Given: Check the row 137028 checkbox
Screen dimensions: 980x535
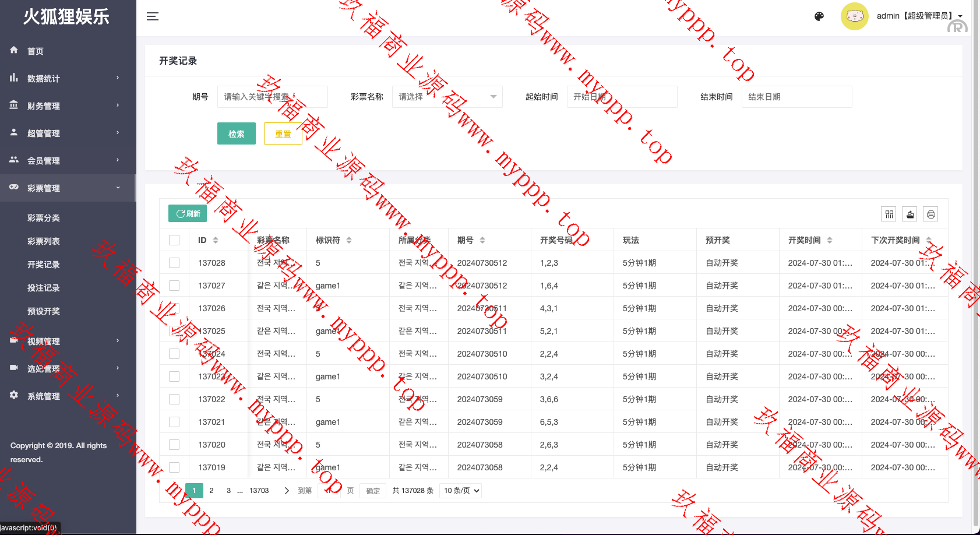Looking at the screenshot, I should click(174, 263).
